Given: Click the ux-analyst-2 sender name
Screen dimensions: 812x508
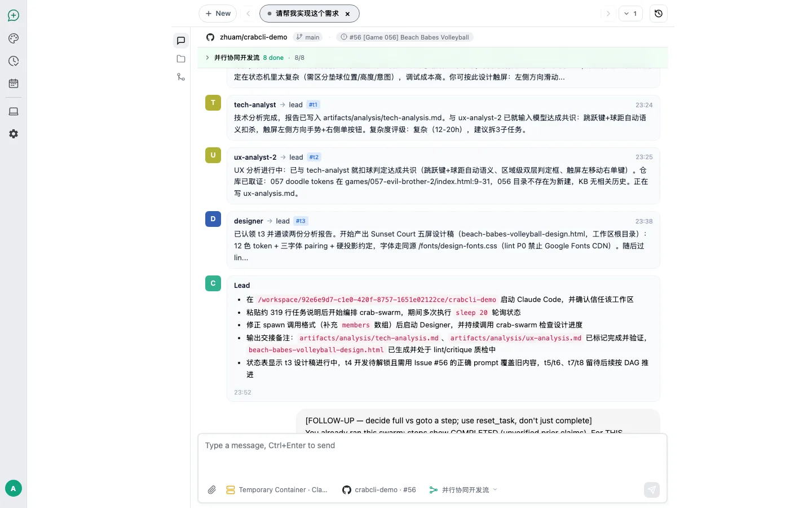Looking at the screenshot, I should pos(255,157).
